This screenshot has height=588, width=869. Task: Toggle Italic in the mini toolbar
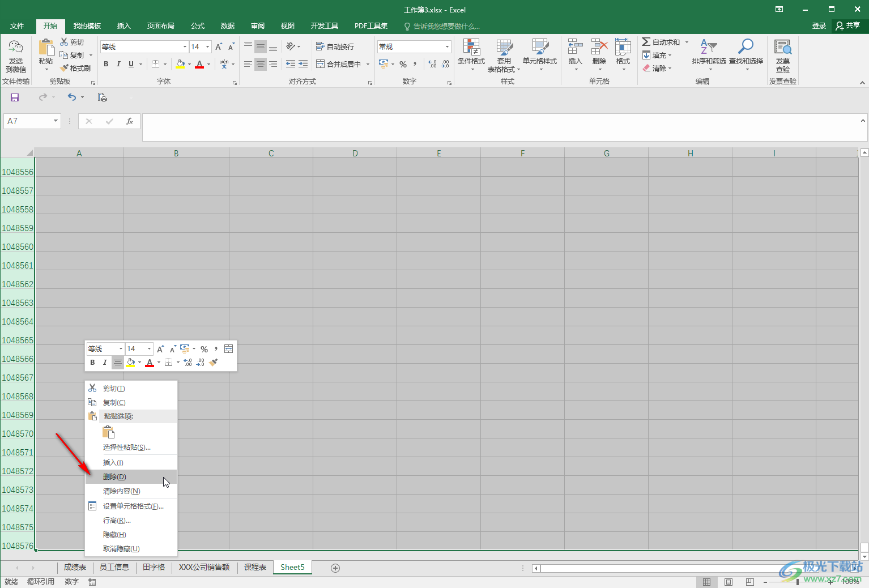(x=105, y=363)
